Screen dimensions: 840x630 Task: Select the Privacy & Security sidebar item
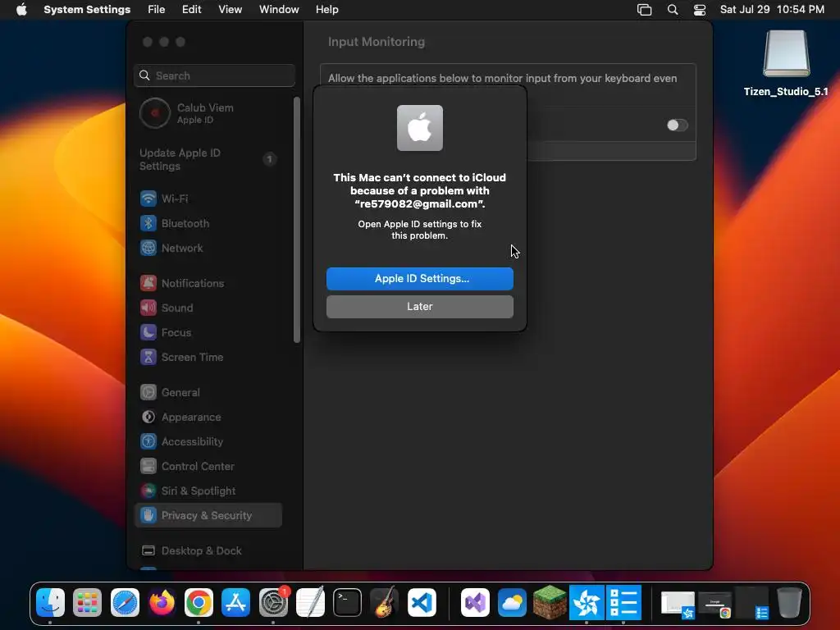point(208,515)
